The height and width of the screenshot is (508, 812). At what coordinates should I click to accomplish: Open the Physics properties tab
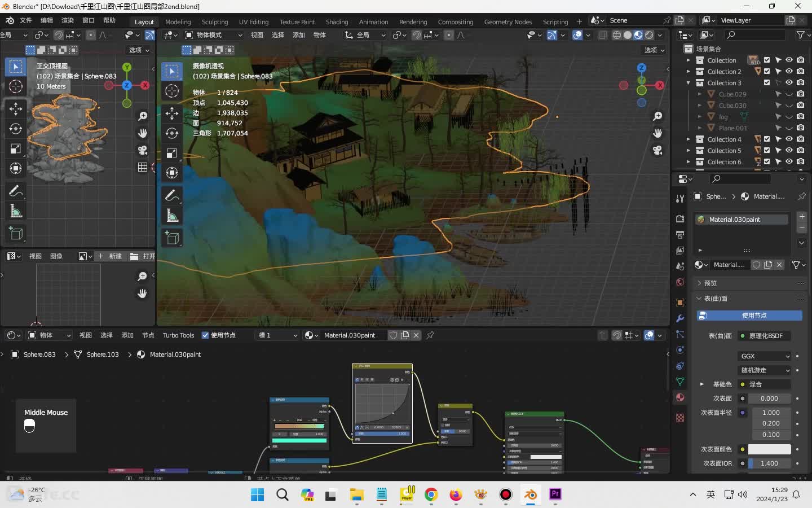(x=680, y=350)
